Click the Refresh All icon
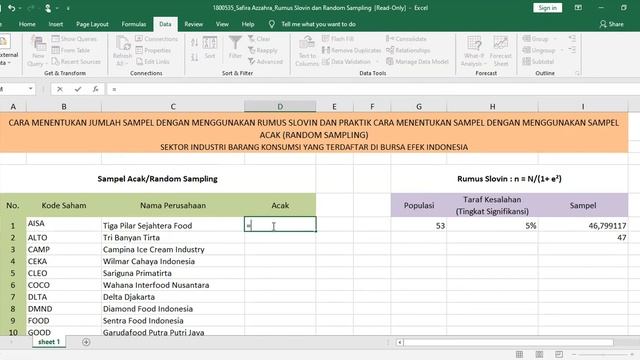 pos(122,51)
